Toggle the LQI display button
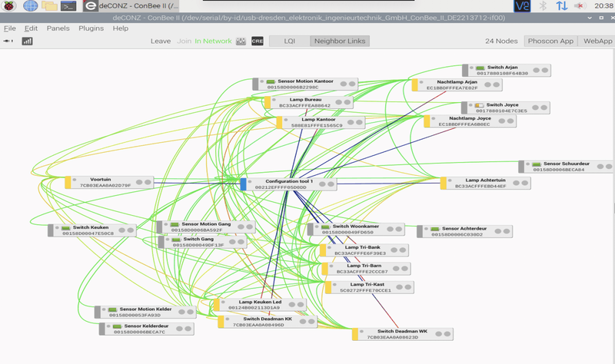 (x=290, y=41)
